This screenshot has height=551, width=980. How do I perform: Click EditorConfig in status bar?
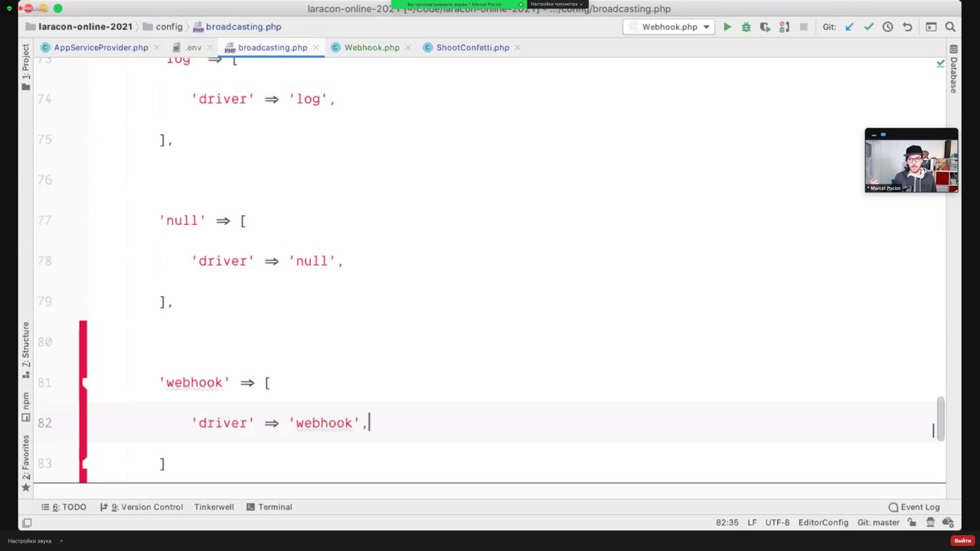[x=823, y=522]
